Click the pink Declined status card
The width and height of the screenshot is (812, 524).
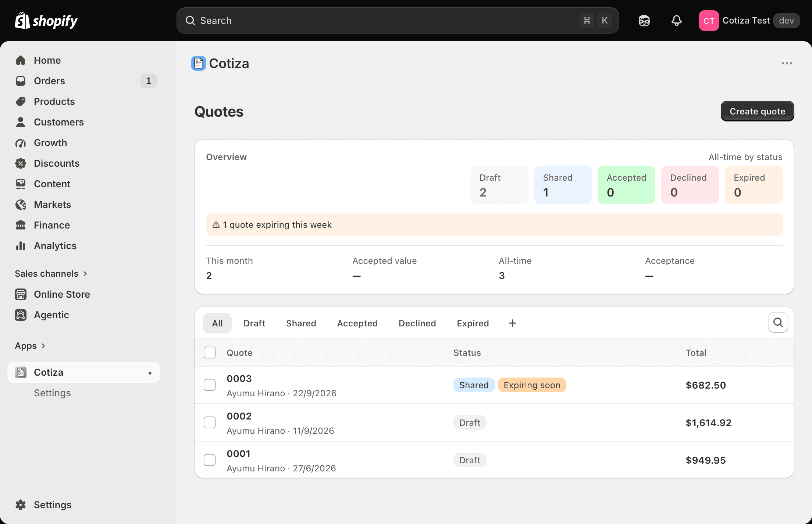[x=690, y=185]
